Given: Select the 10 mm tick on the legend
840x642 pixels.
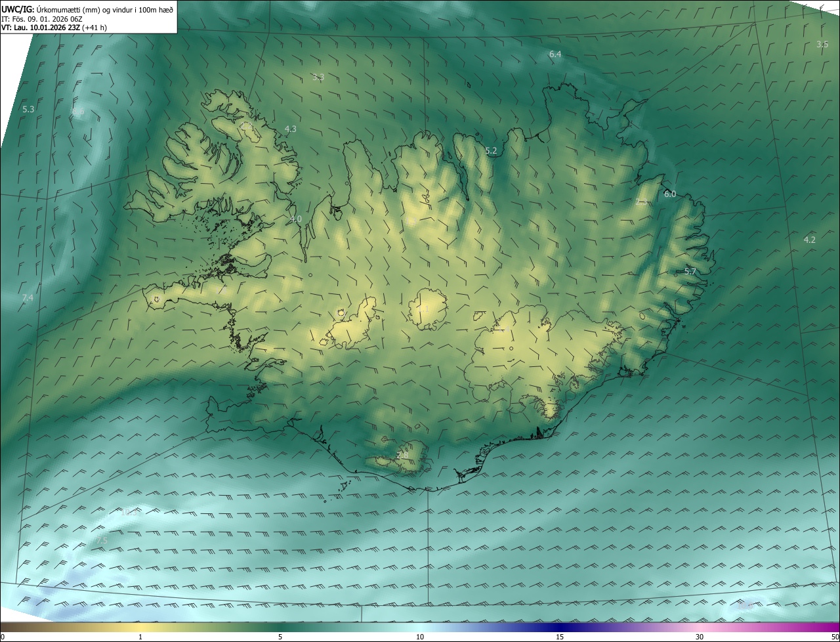Looking at the screenshot, I should tap(420, 637).
